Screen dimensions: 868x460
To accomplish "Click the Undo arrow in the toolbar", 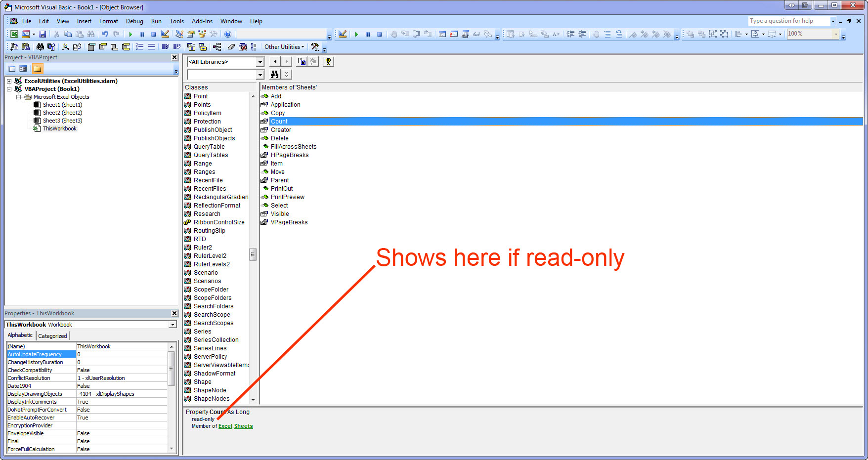I will pos(105,34).
